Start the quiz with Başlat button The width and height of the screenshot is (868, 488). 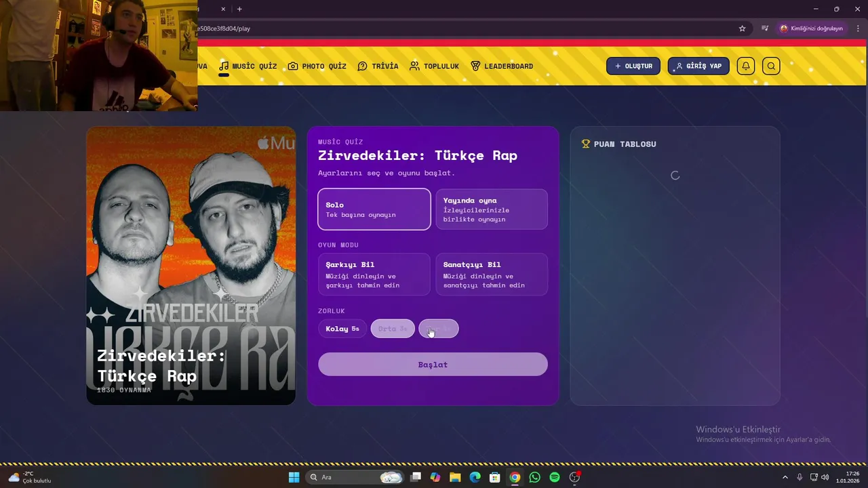[x=433, y=365]
